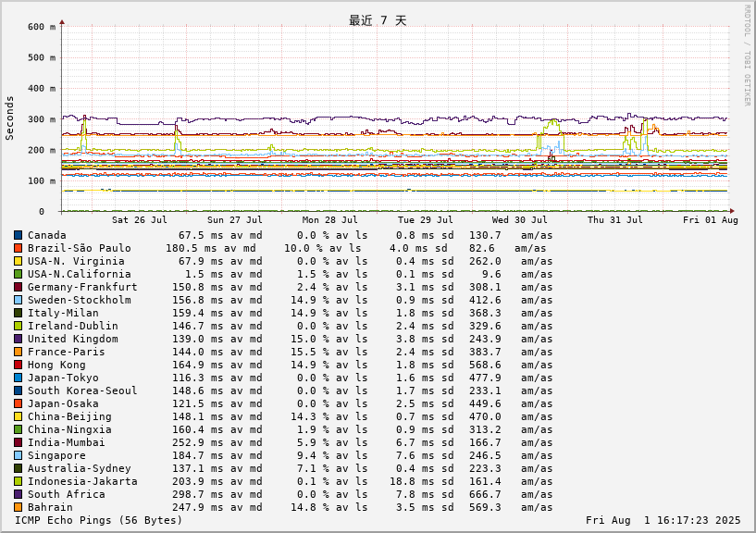
Task: Select the "Ireland-Dublin" legend label
Action: coord(73,326)
